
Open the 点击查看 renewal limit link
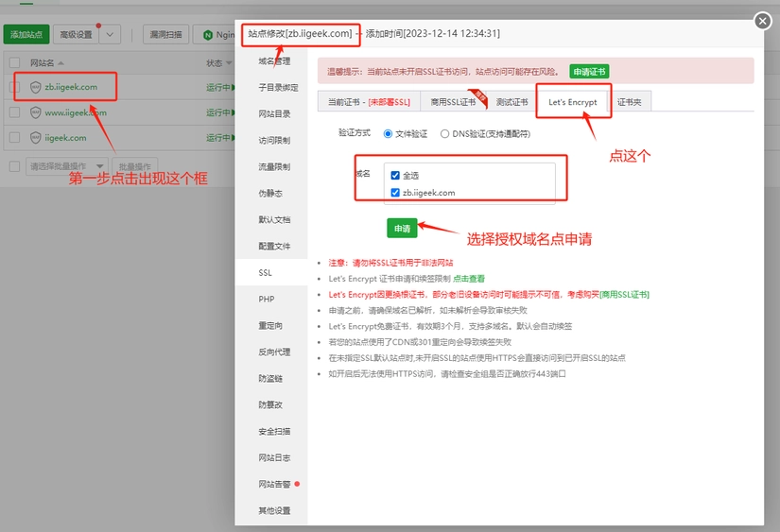click(x=469, y=279)
